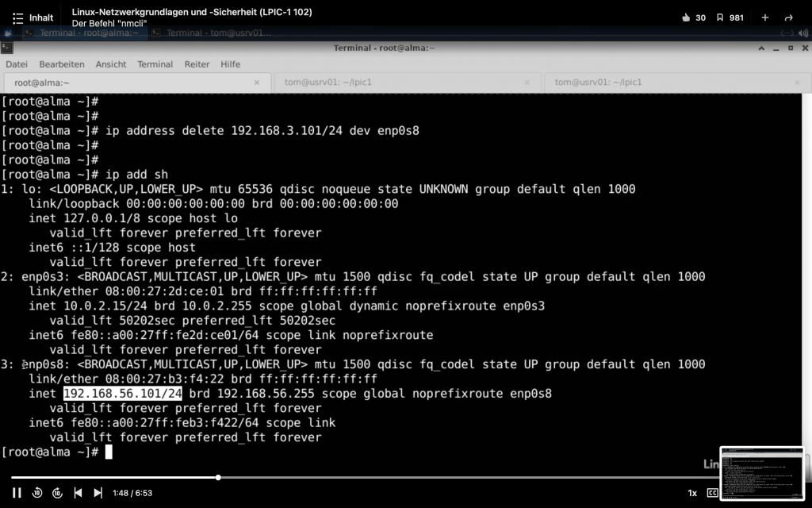
Task: Click the video progress bar handle
Action: tap(218, 477)
